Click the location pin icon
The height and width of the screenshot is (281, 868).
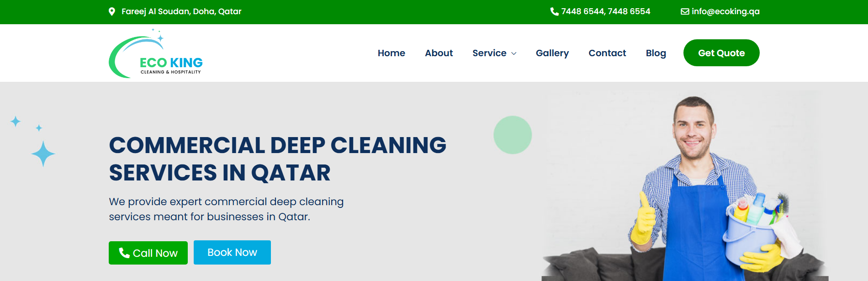tap(112, 11)
